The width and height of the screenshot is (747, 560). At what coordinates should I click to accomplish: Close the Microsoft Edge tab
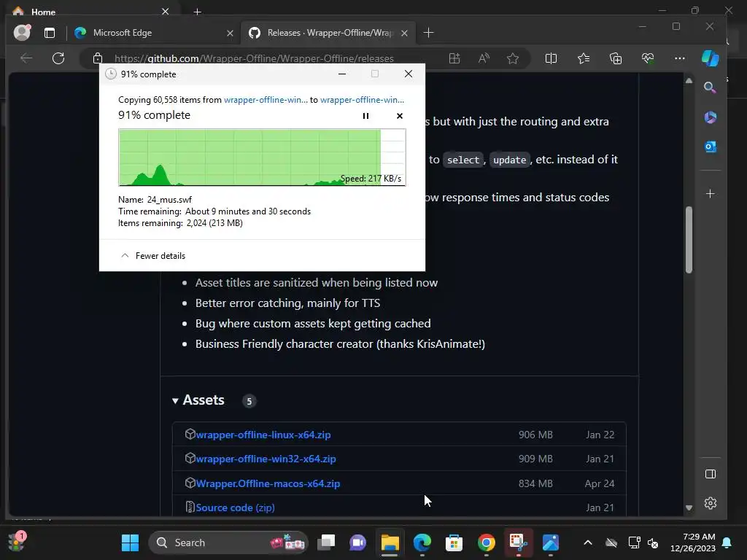pos(230,33)
